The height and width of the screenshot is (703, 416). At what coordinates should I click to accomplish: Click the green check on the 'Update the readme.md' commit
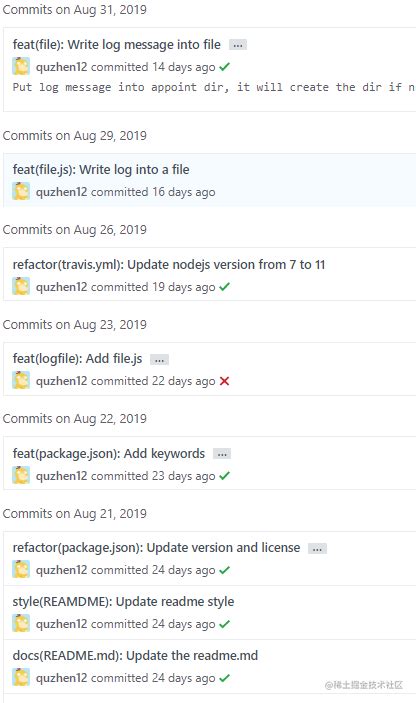click(x=225, y=678)
